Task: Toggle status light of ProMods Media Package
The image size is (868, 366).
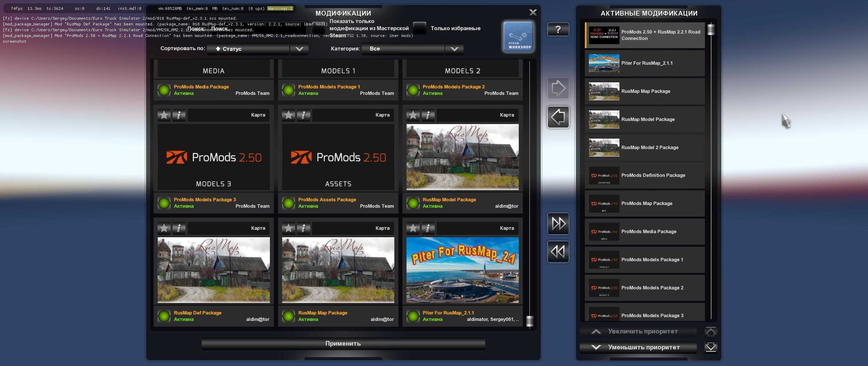Action: point(164,90)
